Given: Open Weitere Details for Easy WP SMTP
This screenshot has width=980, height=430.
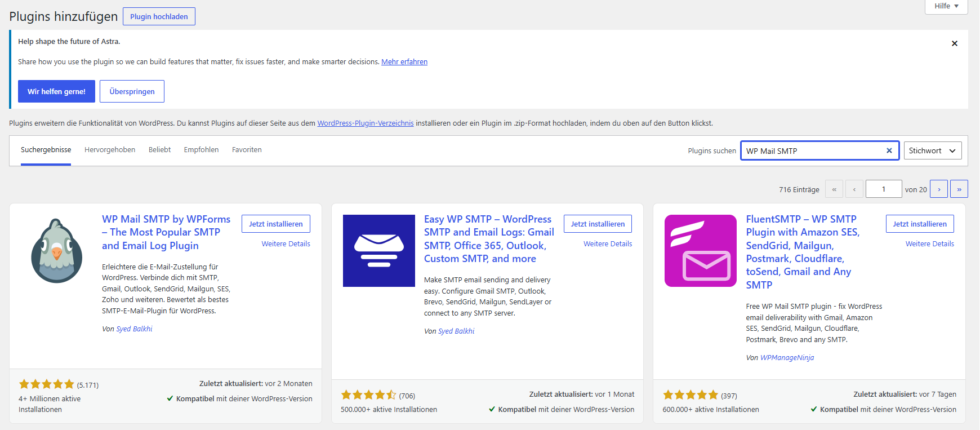Looking at the screenshot, I should (608, 244).
